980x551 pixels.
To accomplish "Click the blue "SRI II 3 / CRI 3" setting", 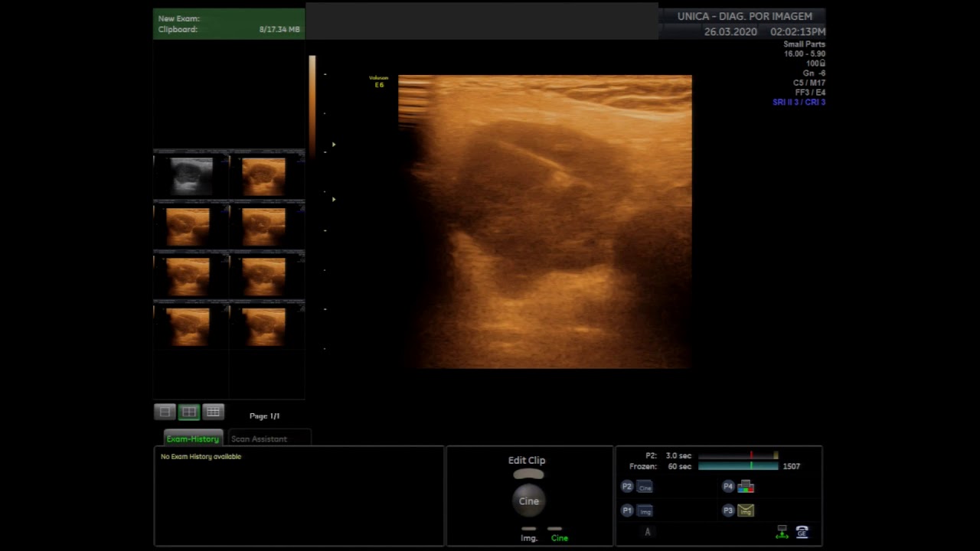I will pos(799,103).
